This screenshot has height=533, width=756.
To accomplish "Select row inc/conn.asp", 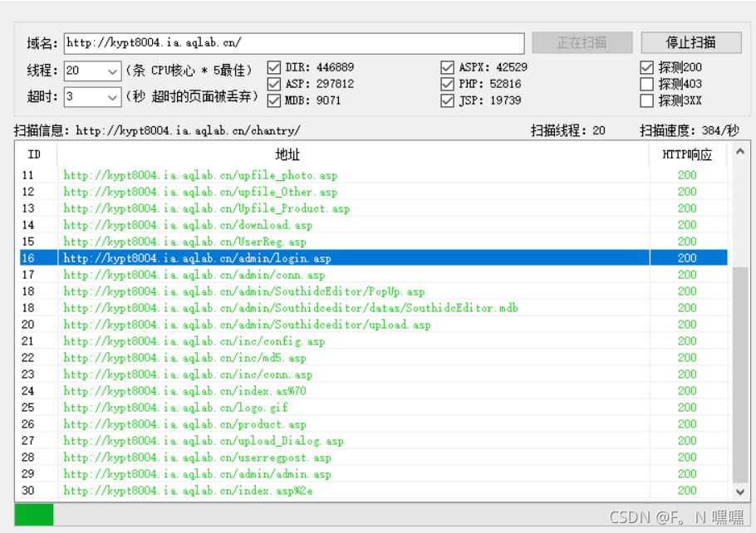I will click(x=373, y=374).
